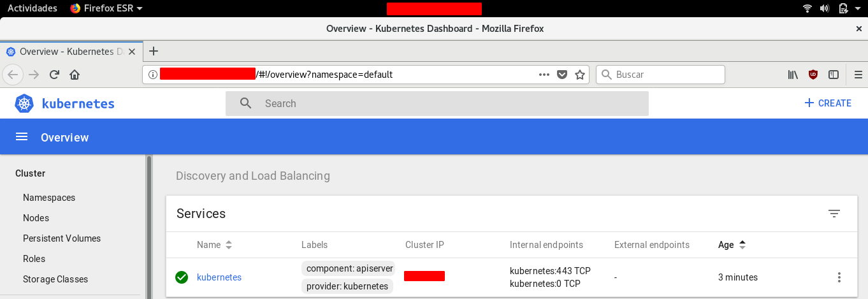
Task: Open the hamburger navigation menu
Action: point(22,137)
